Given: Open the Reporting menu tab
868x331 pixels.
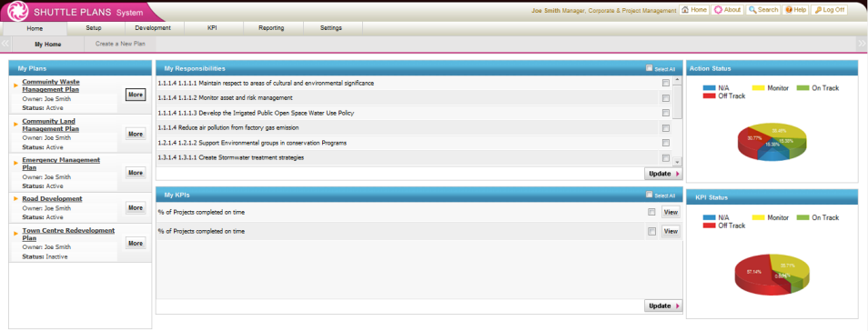Looking at the screenshot, I should pos(271,27).
